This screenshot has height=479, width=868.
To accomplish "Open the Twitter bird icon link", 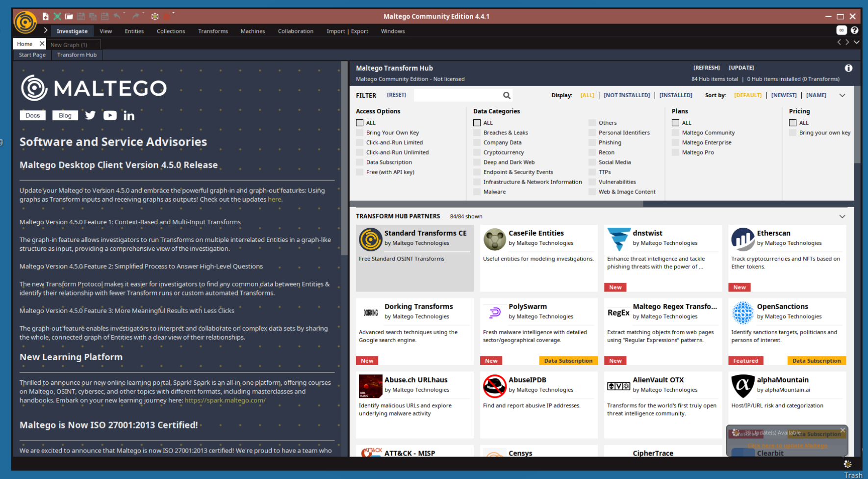I will click(90, 115).
